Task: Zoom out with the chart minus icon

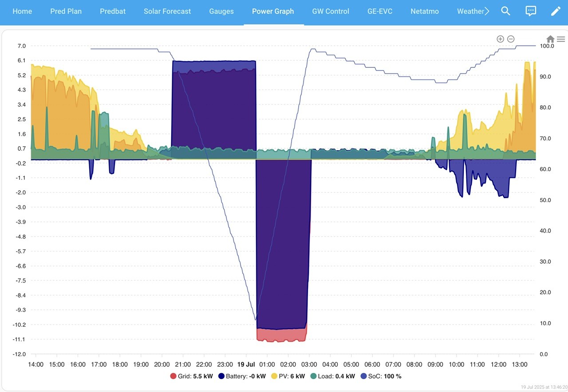Action: coord(511,39)
